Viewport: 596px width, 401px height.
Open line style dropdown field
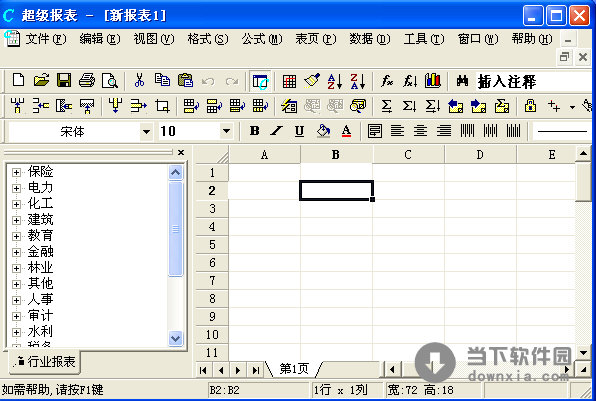tap(562, 132)
